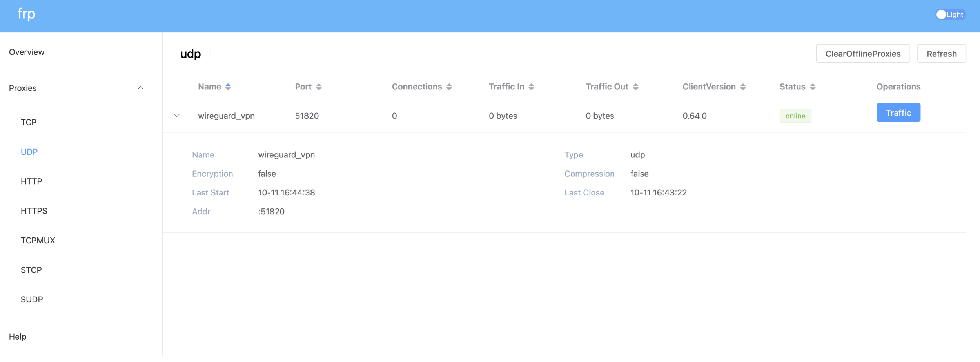This screenshot has height=362, width=980.
Task: Sort proxies by Status icon
Action: tap(812, 87)
